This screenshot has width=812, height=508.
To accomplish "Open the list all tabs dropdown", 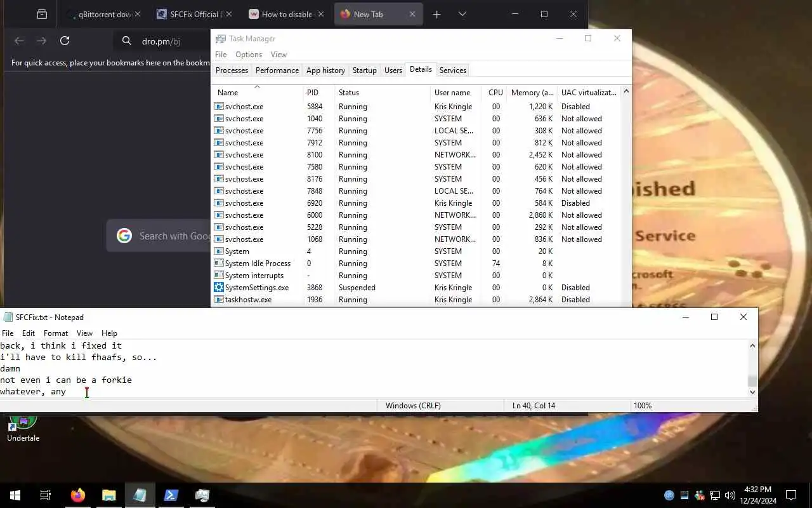I will coord(462,14).
